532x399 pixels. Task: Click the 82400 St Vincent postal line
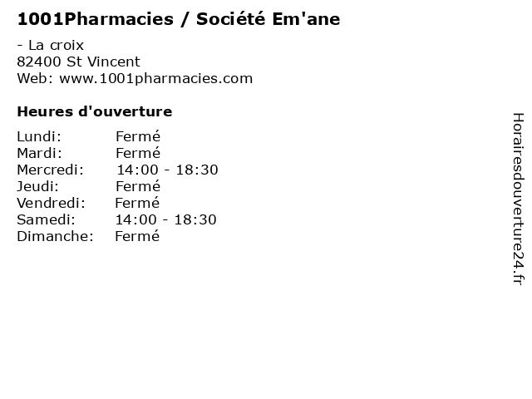tap(78, 62)
